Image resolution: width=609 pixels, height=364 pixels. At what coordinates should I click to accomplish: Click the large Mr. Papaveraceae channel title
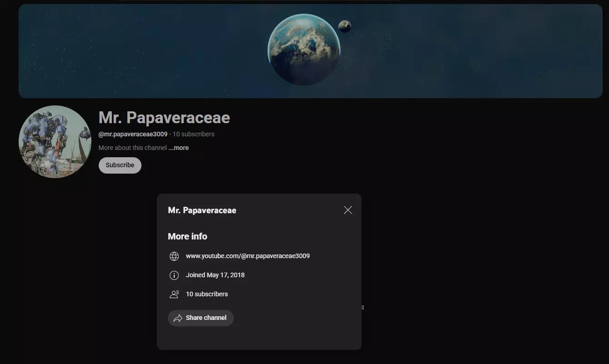point(164,118)
